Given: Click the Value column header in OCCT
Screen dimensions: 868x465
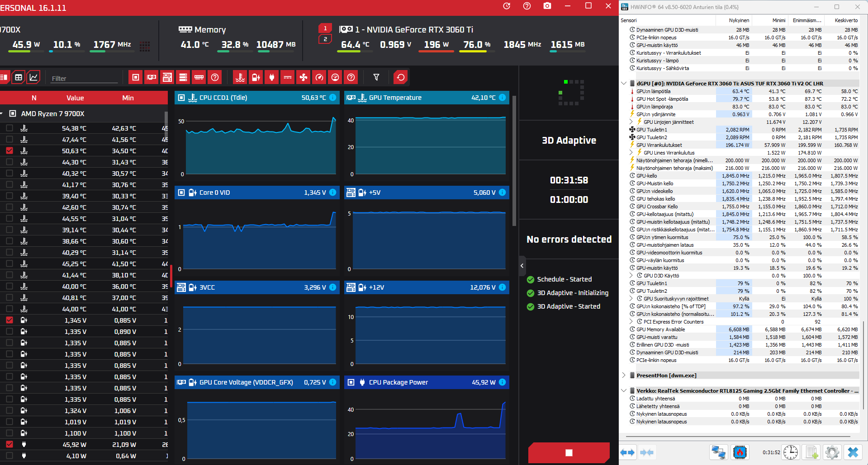Looking at the screenshot, I should (75, 98).
